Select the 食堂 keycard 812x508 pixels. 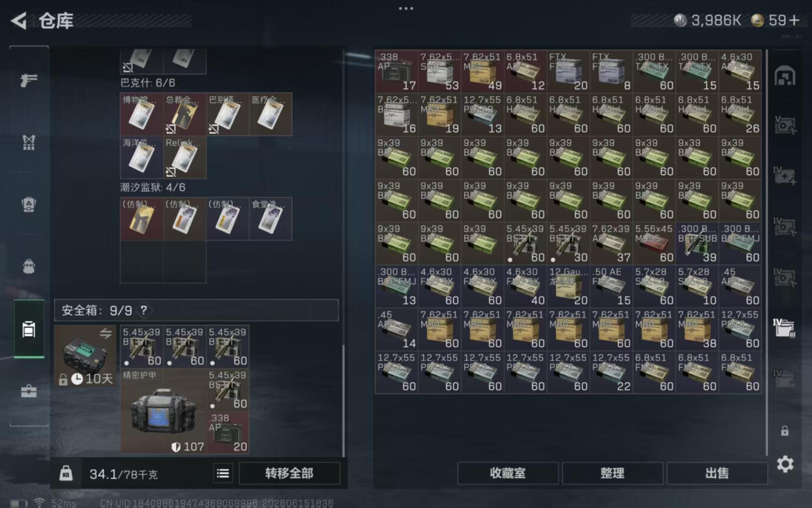271,219
